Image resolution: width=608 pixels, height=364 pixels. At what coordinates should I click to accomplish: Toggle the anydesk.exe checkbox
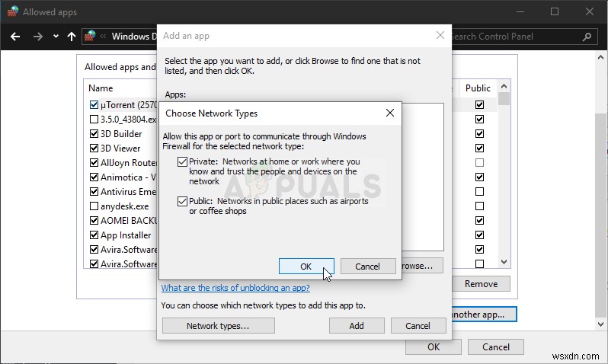[94, 206]
